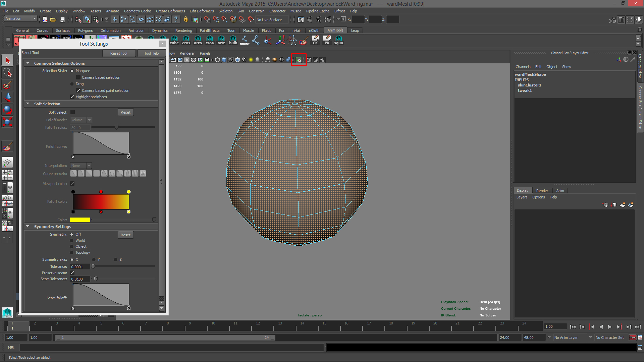Image resolution: width=644 pixels, height=362 pixels.
Task: Enable the Soft Select checkbox
Action: click(x=72, y=112)
